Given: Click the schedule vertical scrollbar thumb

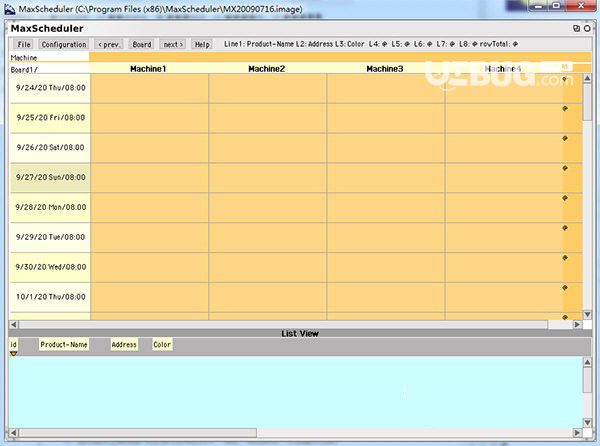Looking at the screenshot, I should click(x=587, y=102).
